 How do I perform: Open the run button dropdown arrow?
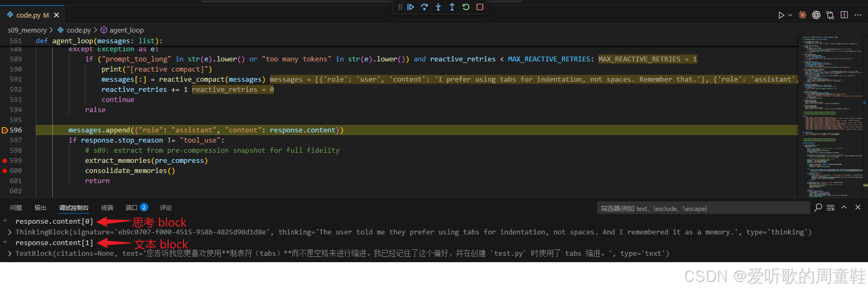coord(790,15)
